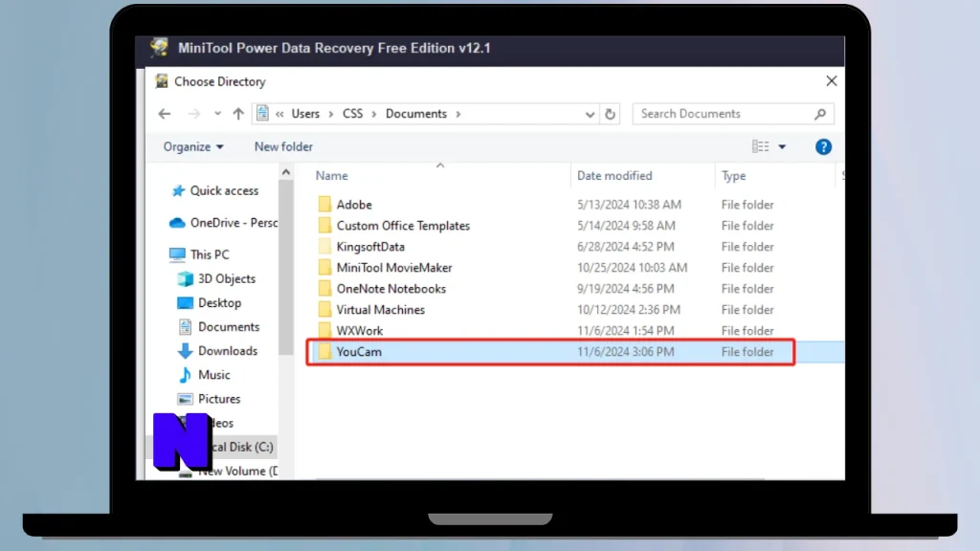Select Local Disk (C:) in the sidebar
The image size is (980, 551).
241,447
